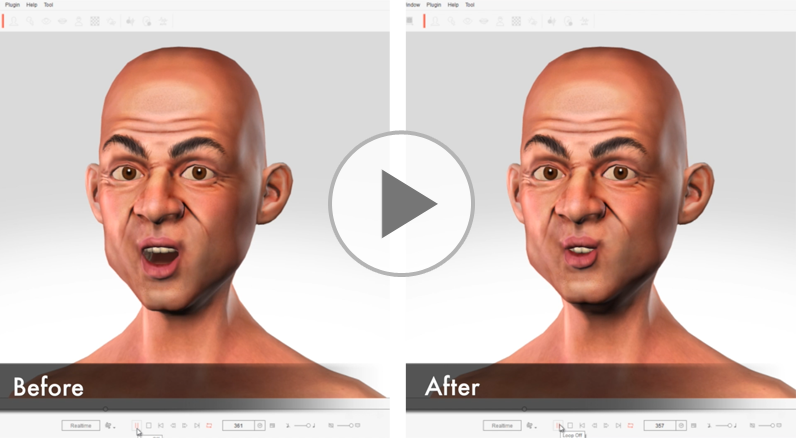This screenshot has width=796, height=438.
Task: Jump to end frame in After panel
Action: coord(618,425)
